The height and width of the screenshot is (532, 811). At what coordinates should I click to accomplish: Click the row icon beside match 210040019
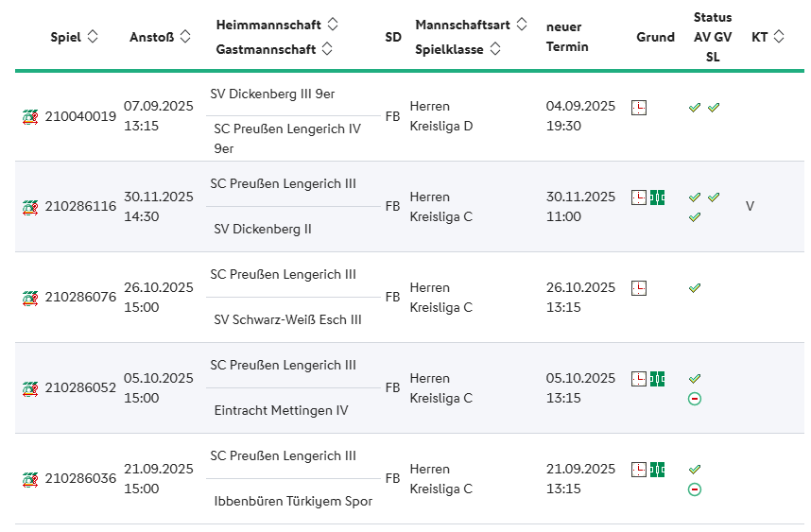[x=30, y=116]
